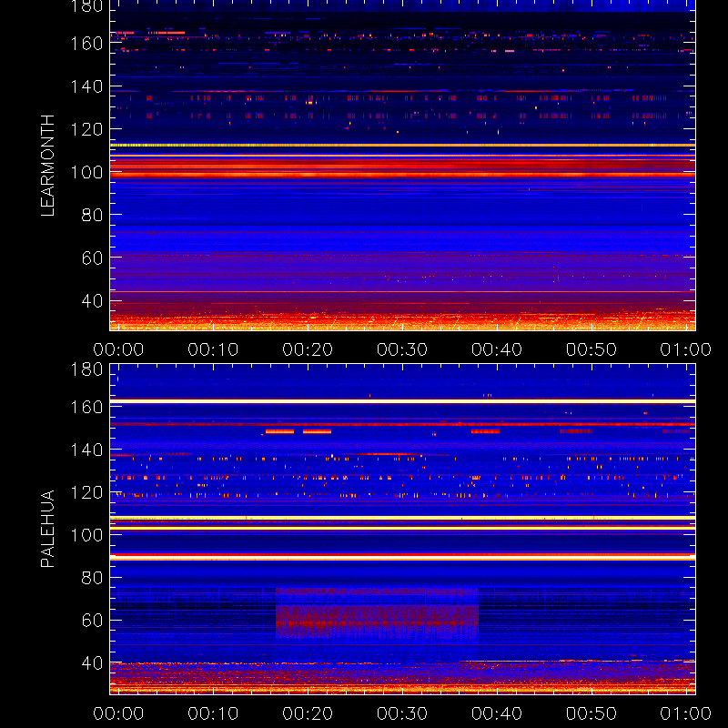Click 01:00 time label under Learmonth plot

click(686, 349)
